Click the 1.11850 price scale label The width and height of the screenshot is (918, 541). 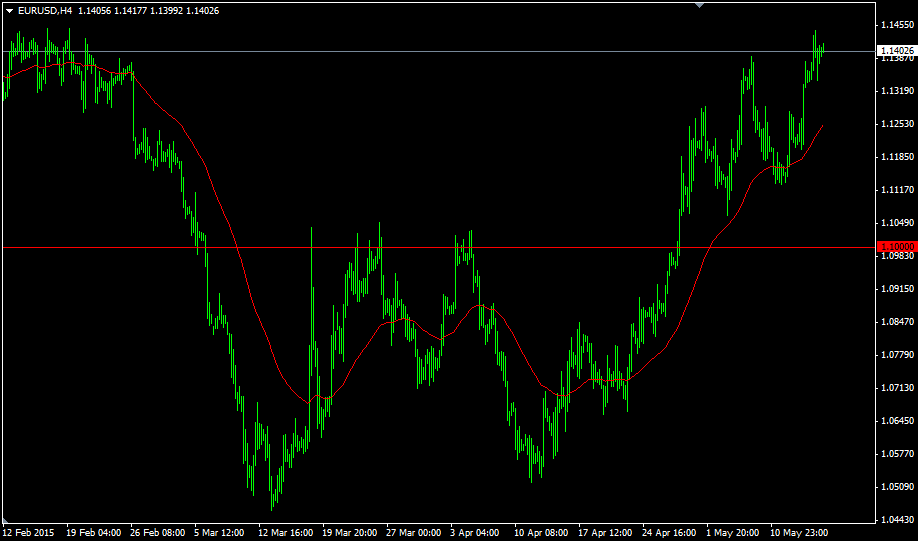pyautogui.click(x=898, y=157)
